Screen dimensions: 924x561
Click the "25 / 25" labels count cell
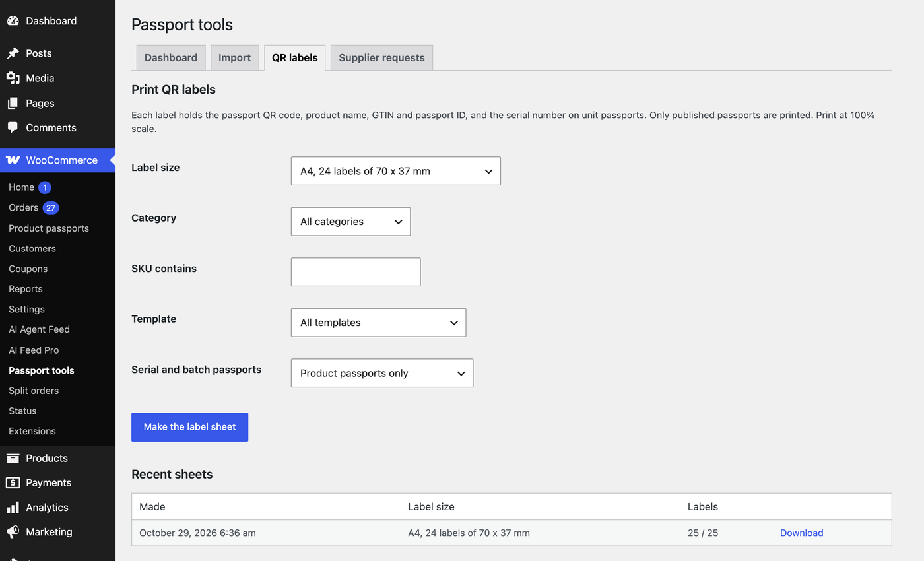tap(703, 533)
